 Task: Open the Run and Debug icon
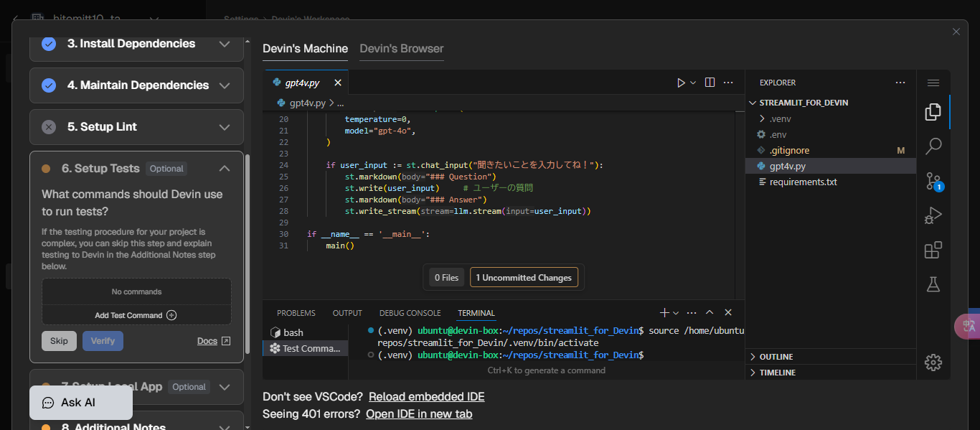[x=933, y=215]
